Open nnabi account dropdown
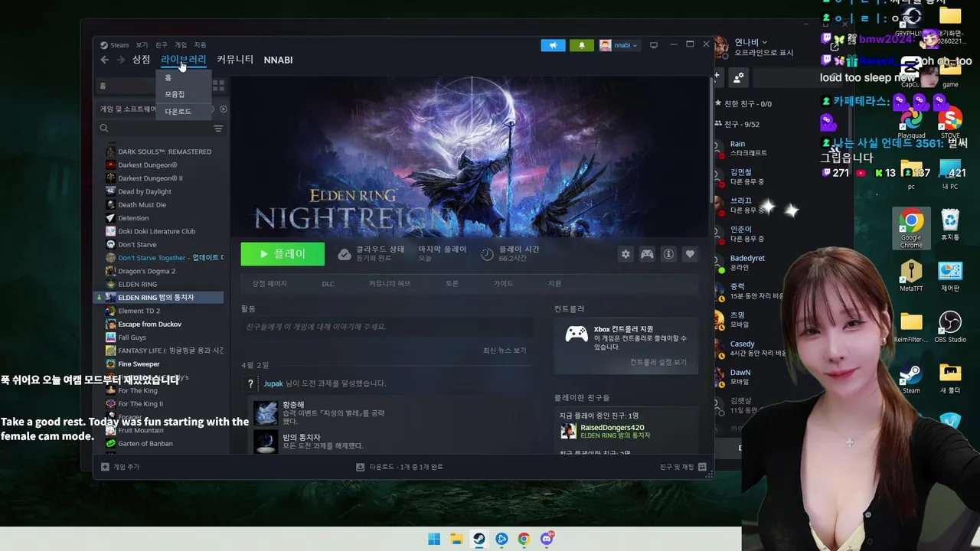This screenshot has height=551, width=980. [619, 45]
